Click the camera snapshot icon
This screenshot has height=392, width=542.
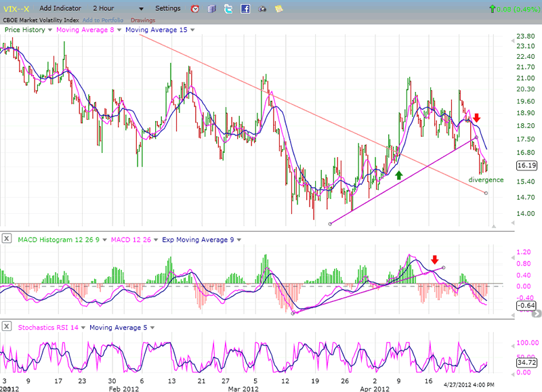pyautogui.click(x=261, y=9)
